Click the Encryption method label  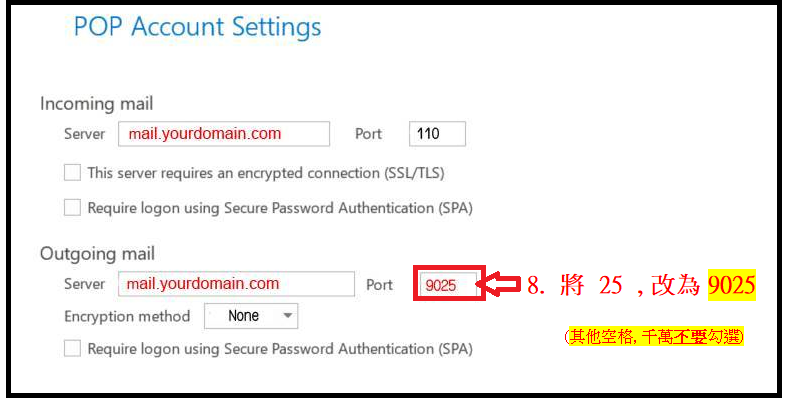pos(127,316)
